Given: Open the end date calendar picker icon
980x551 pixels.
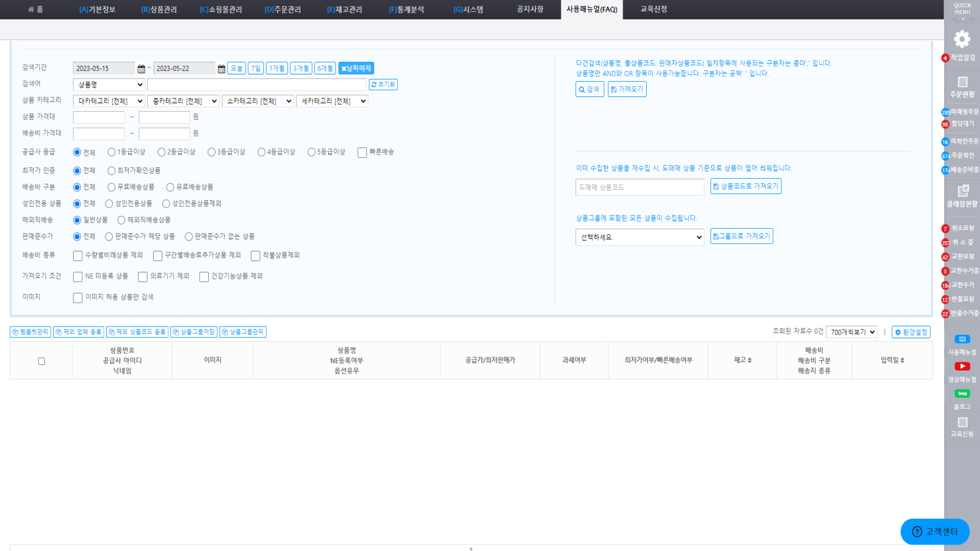Looking at the screenshot, I should [222, 69].
